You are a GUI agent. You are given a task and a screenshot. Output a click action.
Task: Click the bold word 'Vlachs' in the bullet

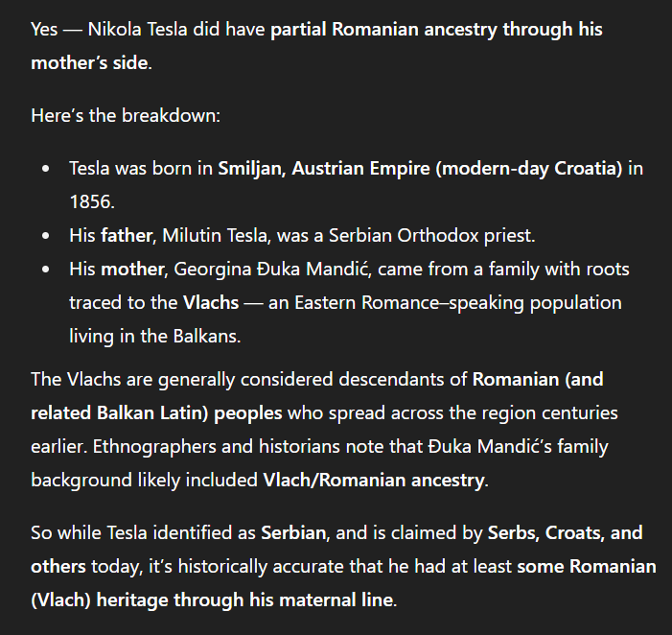pos(211,303)
